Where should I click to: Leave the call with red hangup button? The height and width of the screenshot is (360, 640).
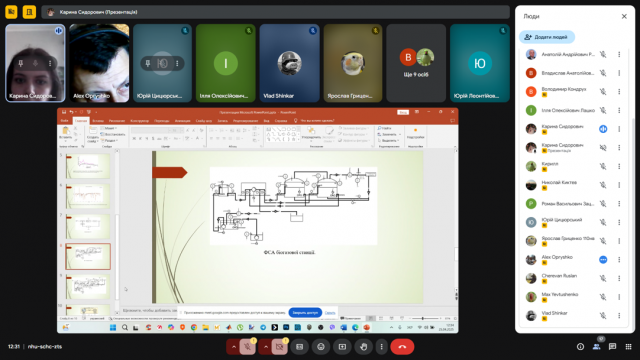pos(402,347)
